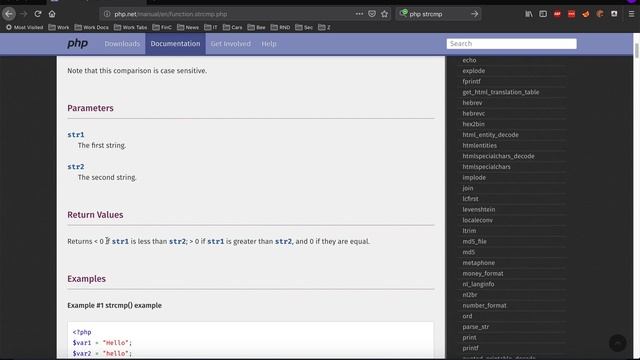Open the Most Visited bookmarks
This screenshot has width=640, height=360.
24,27
